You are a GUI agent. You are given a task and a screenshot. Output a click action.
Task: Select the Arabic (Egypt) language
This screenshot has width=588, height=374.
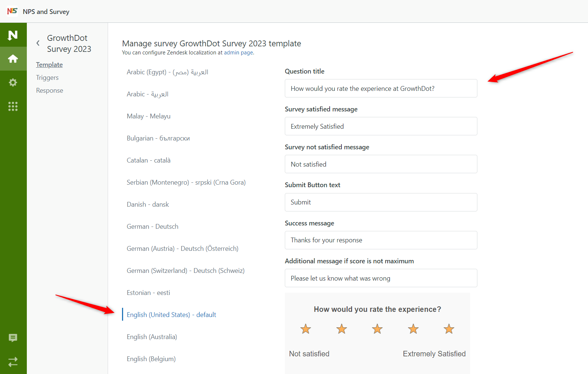click(x=168, y=72)
